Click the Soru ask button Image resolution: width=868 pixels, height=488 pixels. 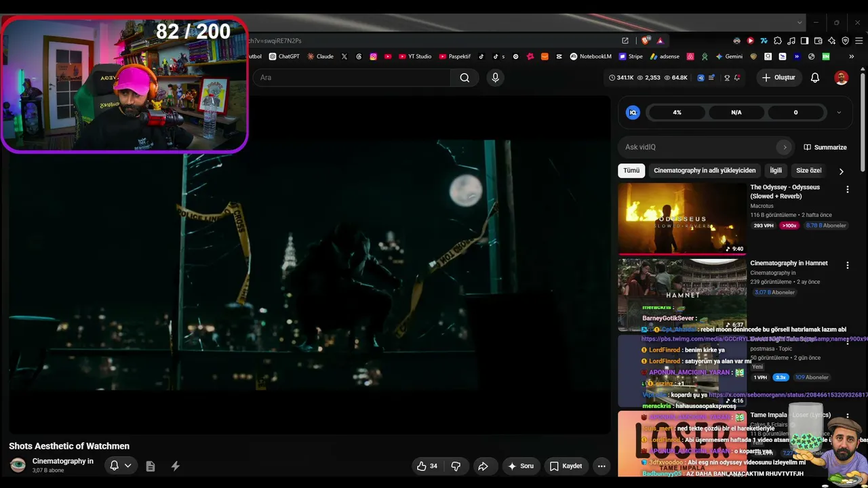(x=520, y=466)
